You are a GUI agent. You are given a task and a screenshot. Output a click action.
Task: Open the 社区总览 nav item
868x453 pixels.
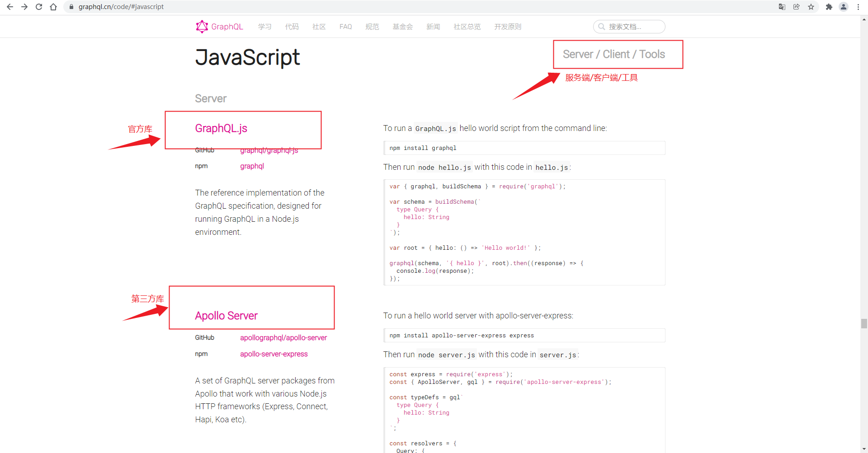(x=467, y=27)
